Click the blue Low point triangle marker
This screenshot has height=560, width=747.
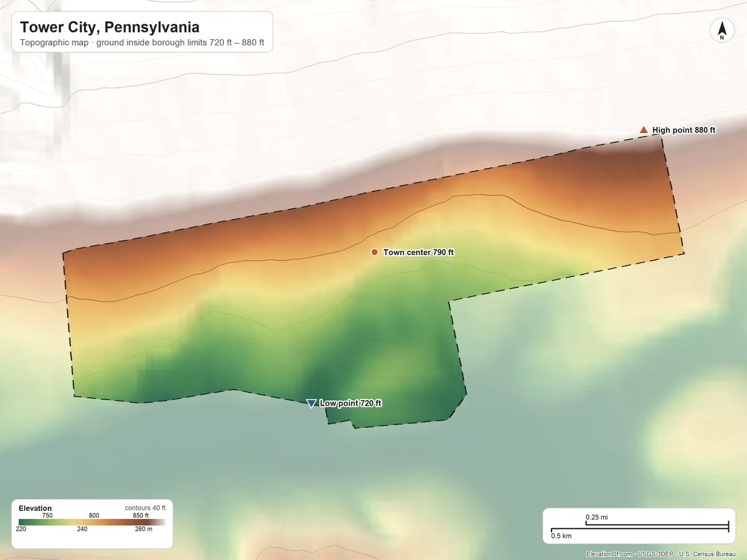(x=311, y=404)
